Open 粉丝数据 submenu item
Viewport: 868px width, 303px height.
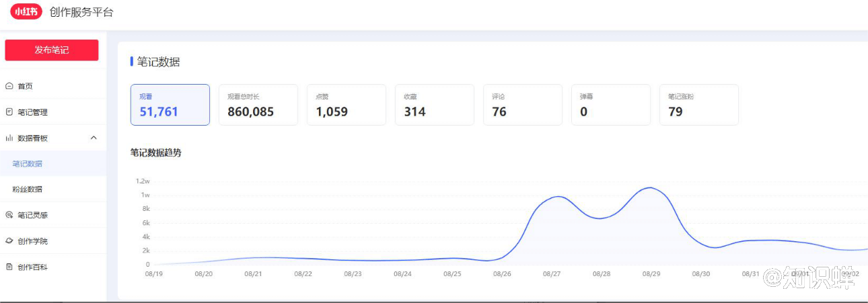click(x=28, y=189)
